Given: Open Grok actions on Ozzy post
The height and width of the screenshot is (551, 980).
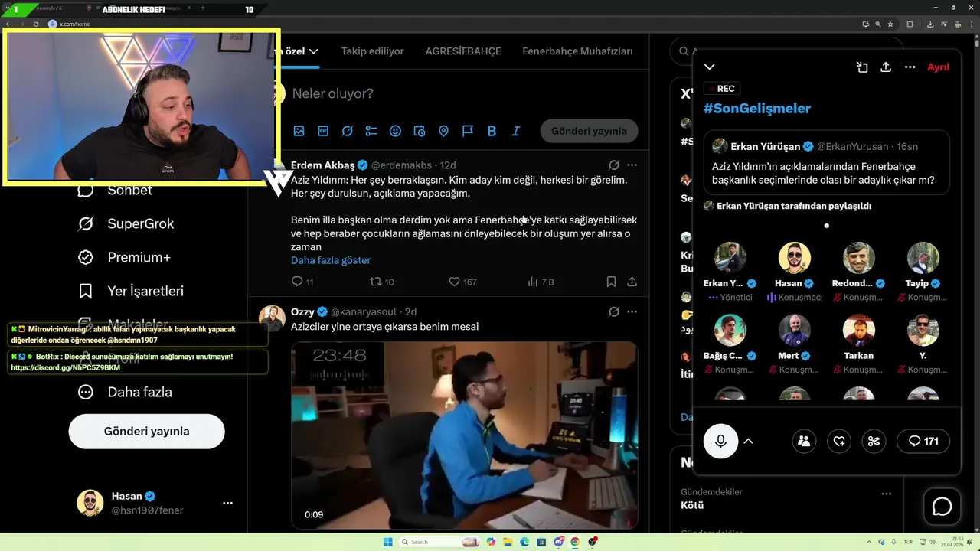Looking at the screenshot, I should point(614,311).
